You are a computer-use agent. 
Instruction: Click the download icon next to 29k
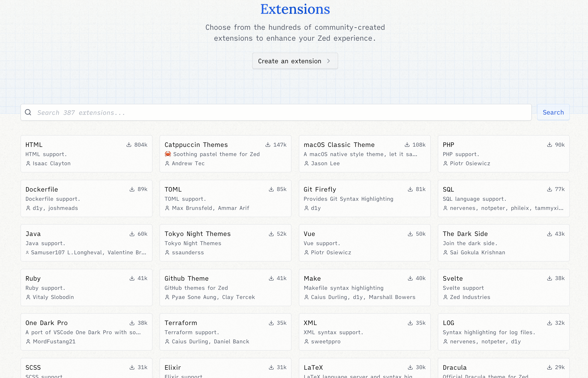click(x=550, y=367)
